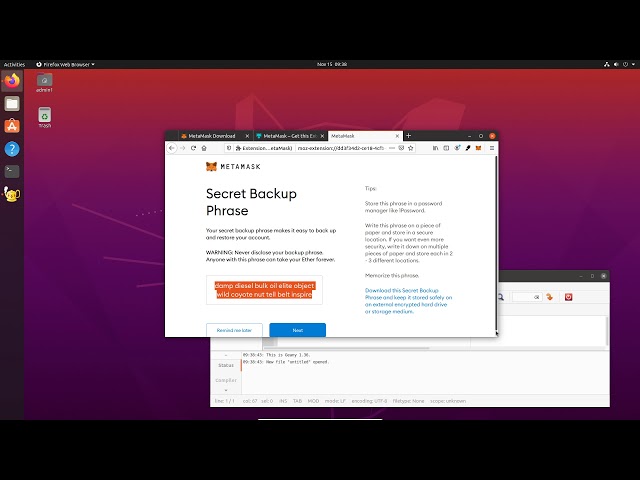Click 'line: 1 / 1' in Geany status bar

point(224,401)
